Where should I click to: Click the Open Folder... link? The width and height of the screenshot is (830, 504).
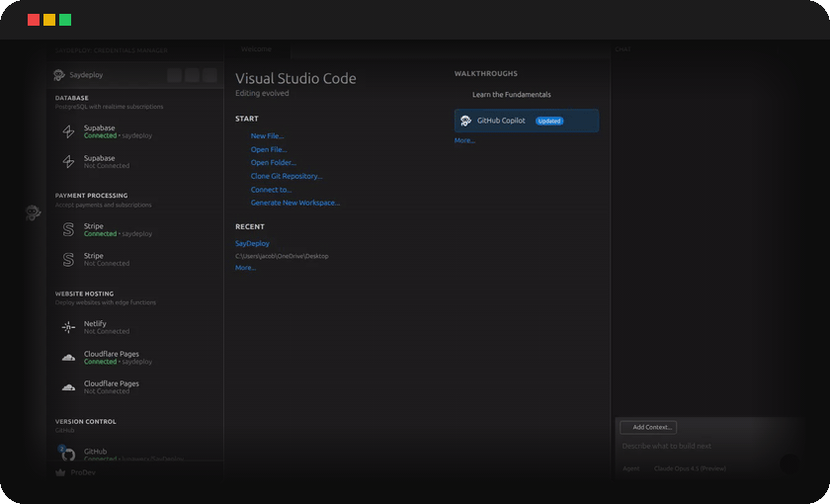coord(274,162)
